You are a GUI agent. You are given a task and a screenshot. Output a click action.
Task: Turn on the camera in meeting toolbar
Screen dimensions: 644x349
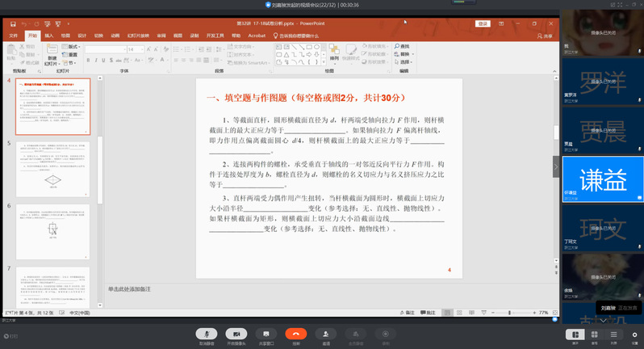tap(236, 333)
